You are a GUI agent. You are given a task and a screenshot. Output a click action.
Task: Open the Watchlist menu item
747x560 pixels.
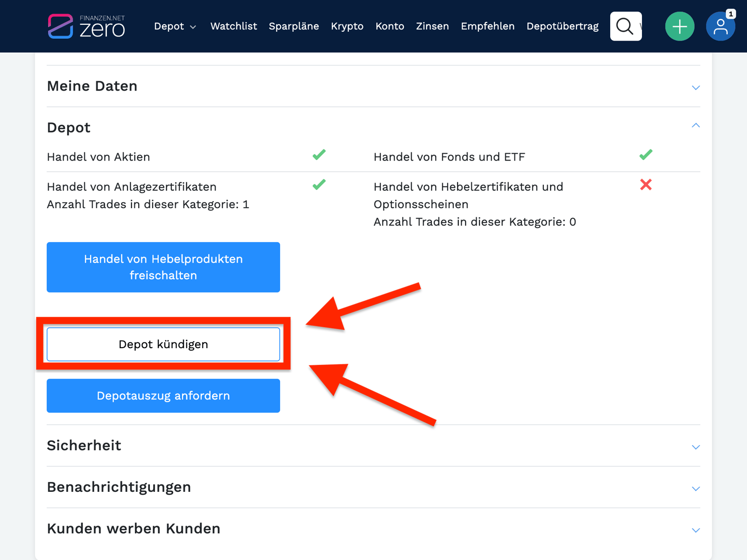[233, 26]
